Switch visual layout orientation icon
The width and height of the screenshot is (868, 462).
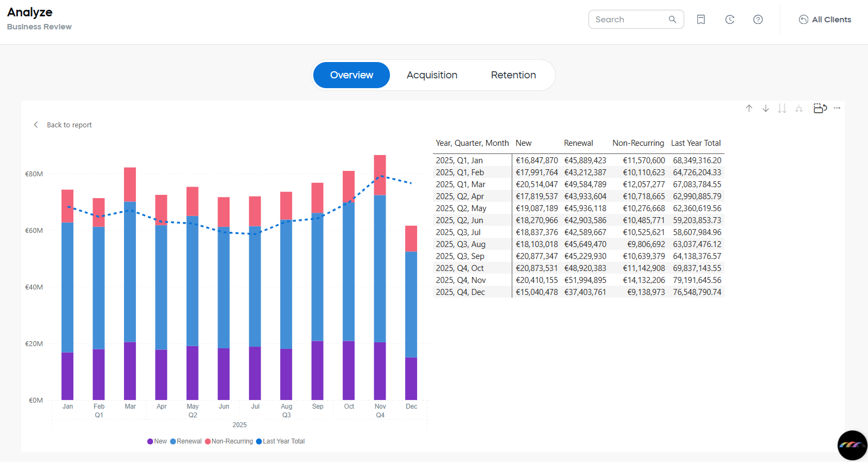(820, 108)
